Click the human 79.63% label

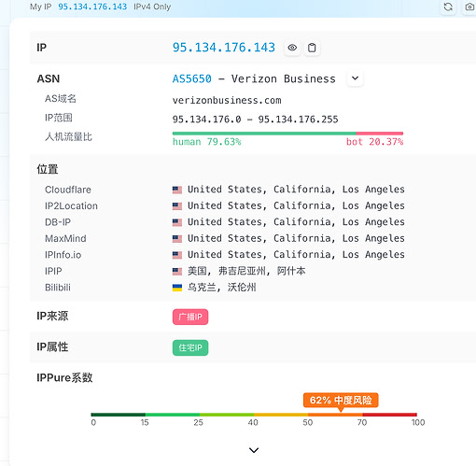(x=207, y=142)
